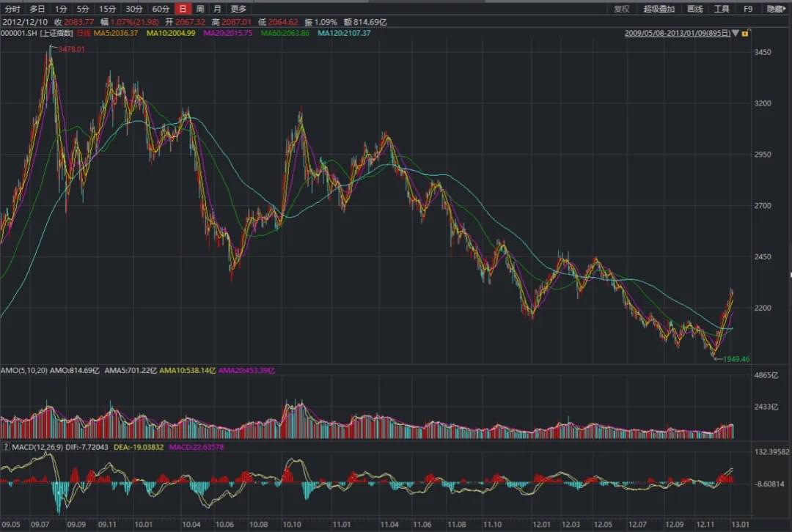This screenshot has height=532, width=792.
Task: Open the 画线 drawing tools
Action: tap(695, 9)
